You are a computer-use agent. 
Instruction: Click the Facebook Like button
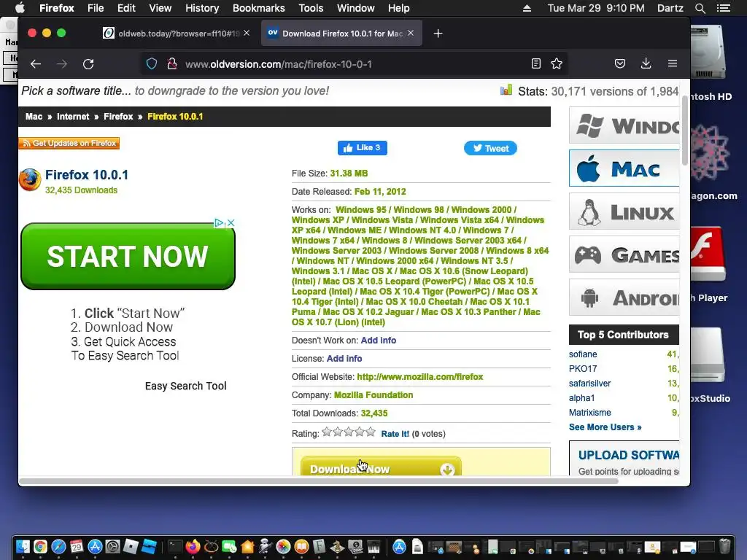click(x=362, y=147)
